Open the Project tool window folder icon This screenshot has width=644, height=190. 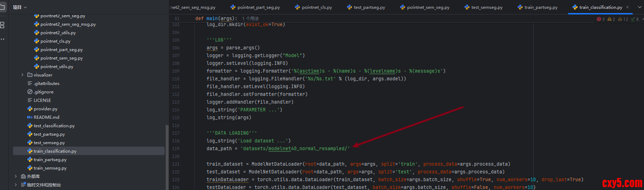(x=2, y=7)
